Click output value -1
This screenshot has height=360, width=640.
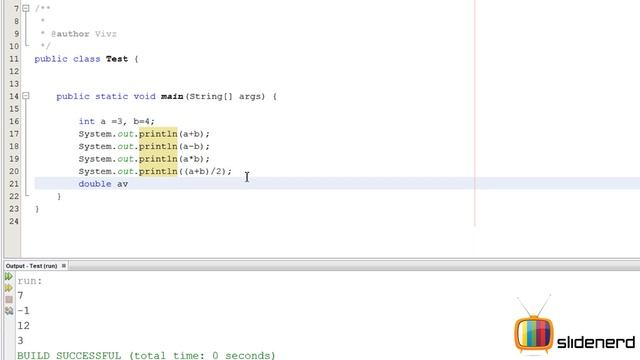pos(23,311)
